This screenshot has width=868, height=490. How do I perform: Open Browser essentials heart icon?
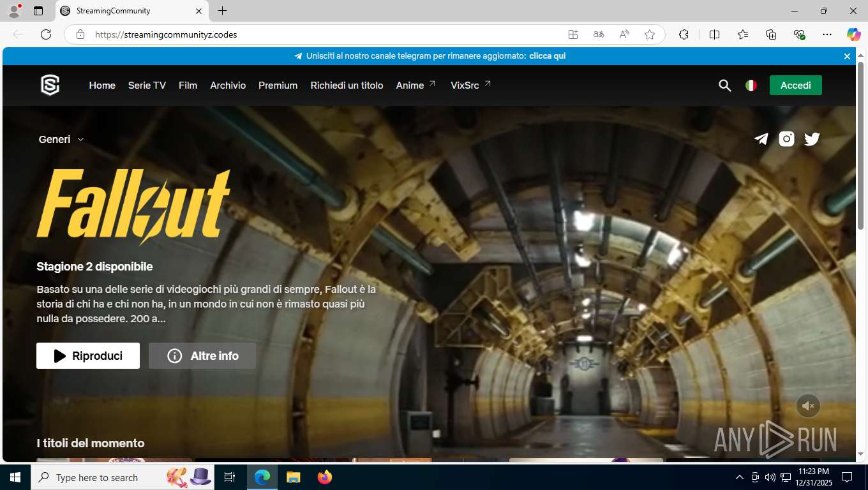[799, 34]
